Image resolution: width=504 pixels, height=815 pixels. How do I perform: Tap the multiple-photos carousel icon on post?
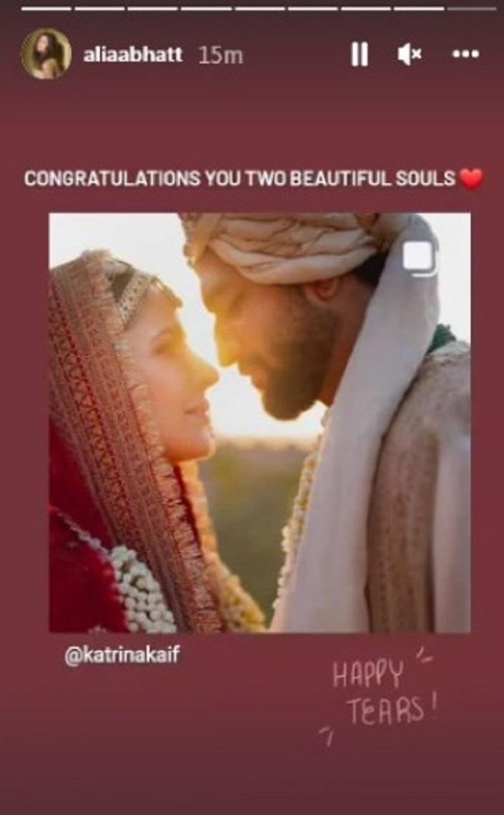(x=419, y=257)
